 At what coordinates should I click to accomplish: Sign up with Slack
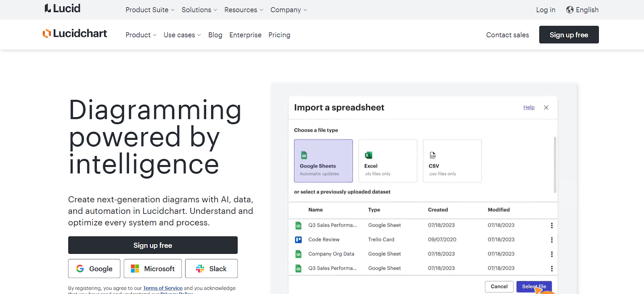(x=211, y=269)
